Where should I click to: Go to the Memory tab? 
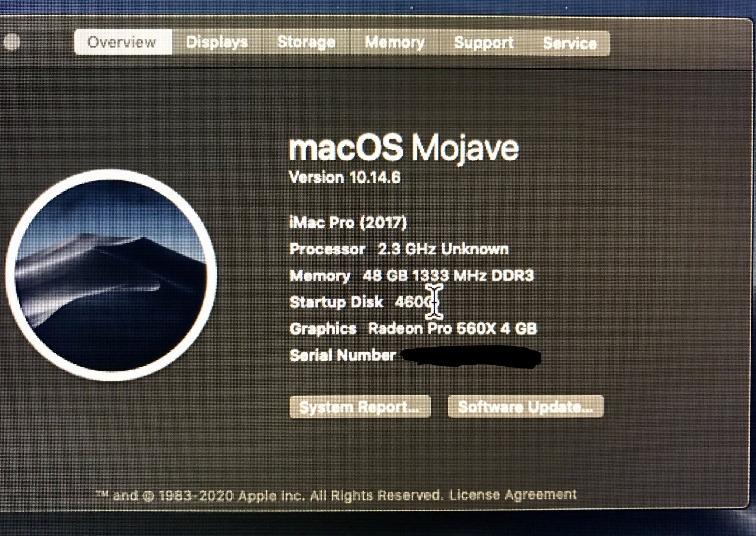click(x=395, y=42)
